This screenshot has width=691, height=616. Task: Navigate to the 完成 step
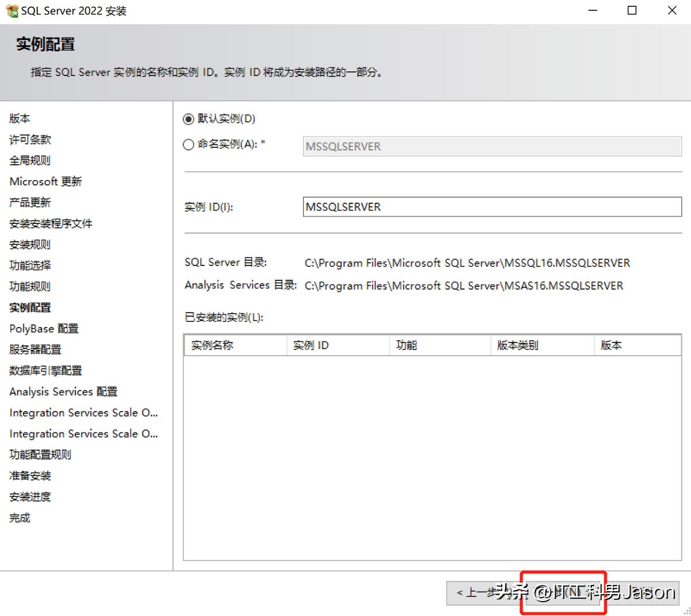[20, 518]
